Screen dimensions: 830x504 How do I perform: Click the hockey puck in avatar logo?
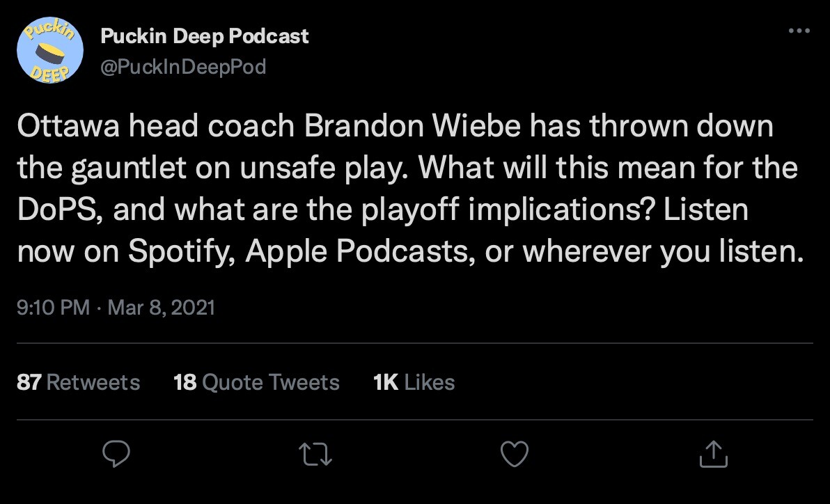click(50, 52)
